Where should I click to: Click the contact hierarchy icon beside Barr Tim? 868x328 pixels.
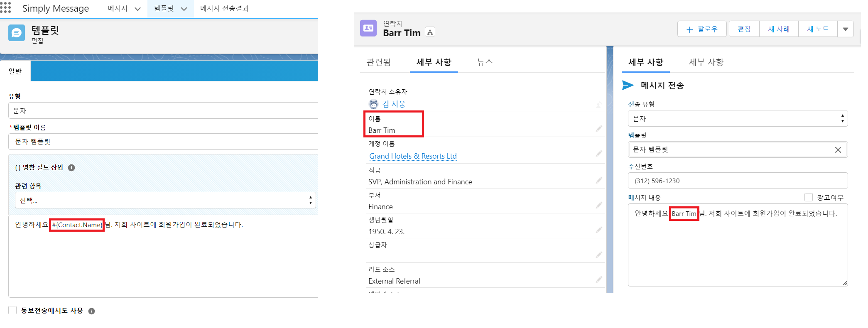pyautogui.click(x=430, y=32)
